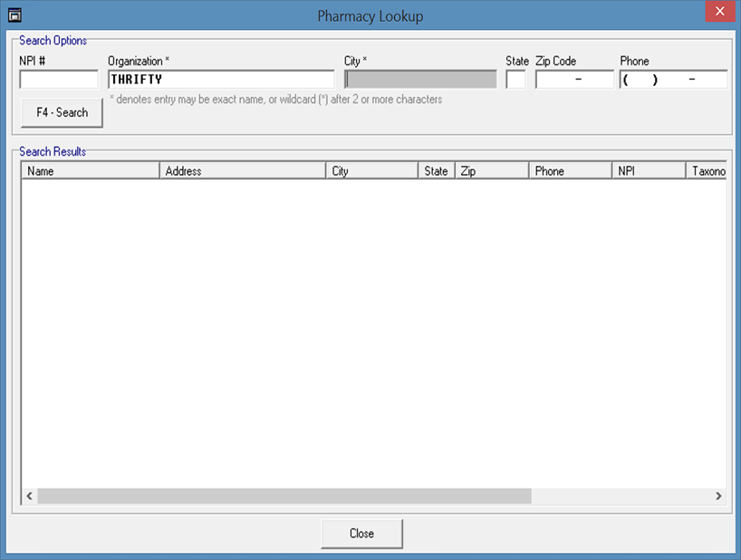Click the NPI column header in results
The width and height of the screenshot is (741, 560).
[x=649, y=171]
